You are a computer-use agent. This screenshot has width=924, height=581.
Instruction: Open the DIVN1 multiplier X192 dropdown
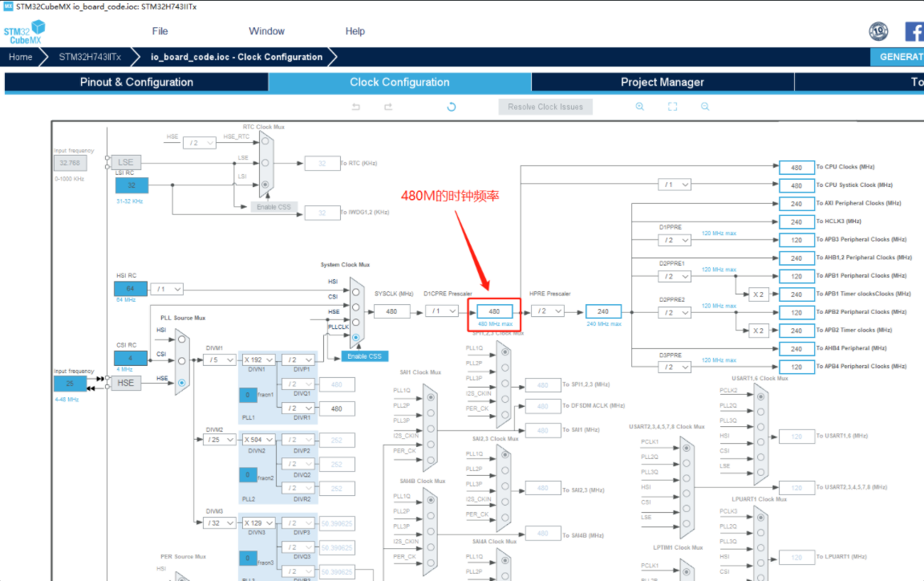coord(258,360)
